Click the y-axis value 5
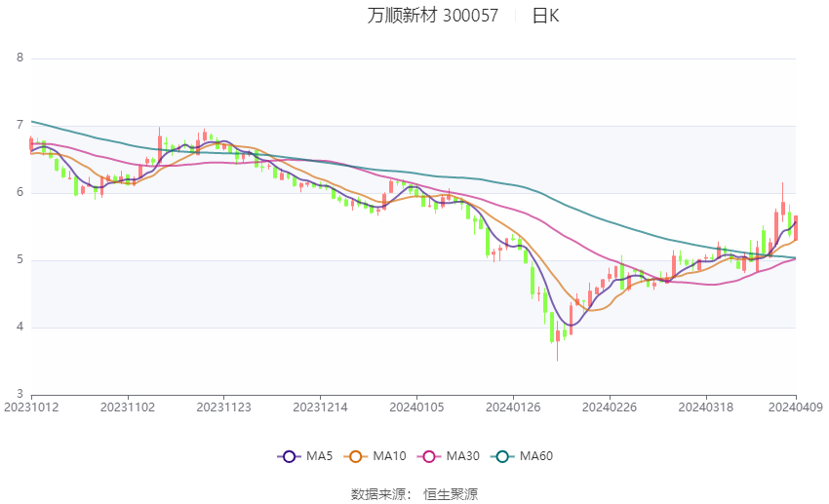The width and height of the screenshot is (829, 504). tap(20, 259)
